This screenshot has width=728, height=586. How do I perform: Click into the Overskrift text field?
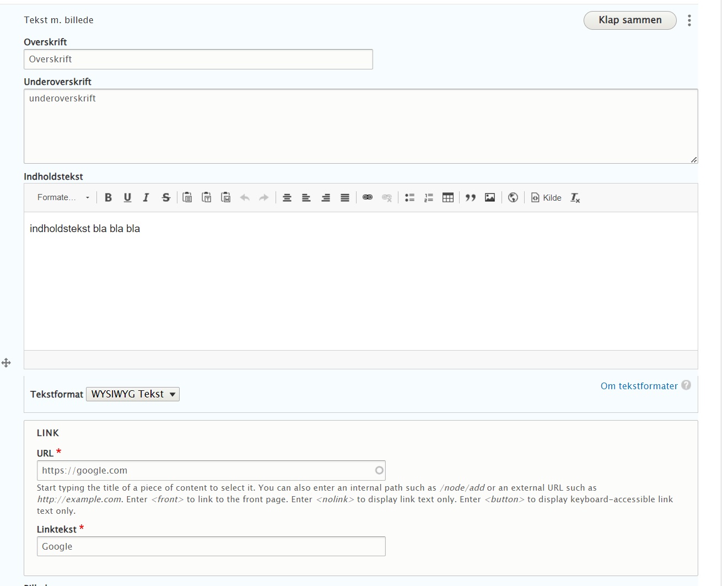(198, 60)
